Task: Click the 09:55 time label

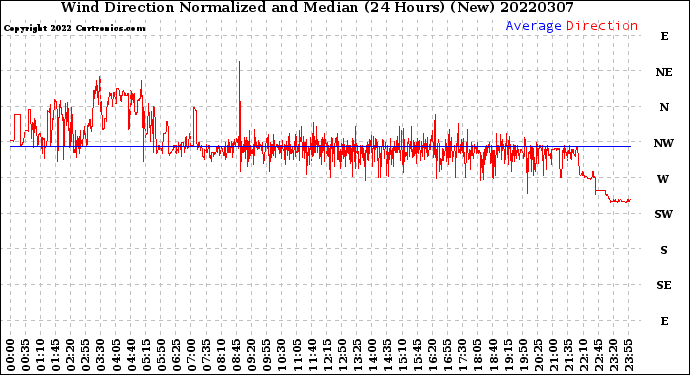Action: pos(267,355)
